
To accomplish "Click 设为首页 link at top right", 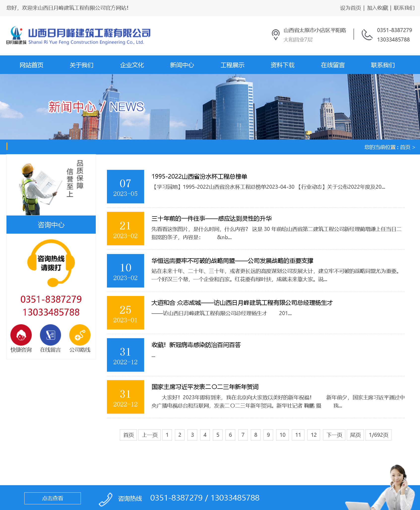I will coord(350,8).
